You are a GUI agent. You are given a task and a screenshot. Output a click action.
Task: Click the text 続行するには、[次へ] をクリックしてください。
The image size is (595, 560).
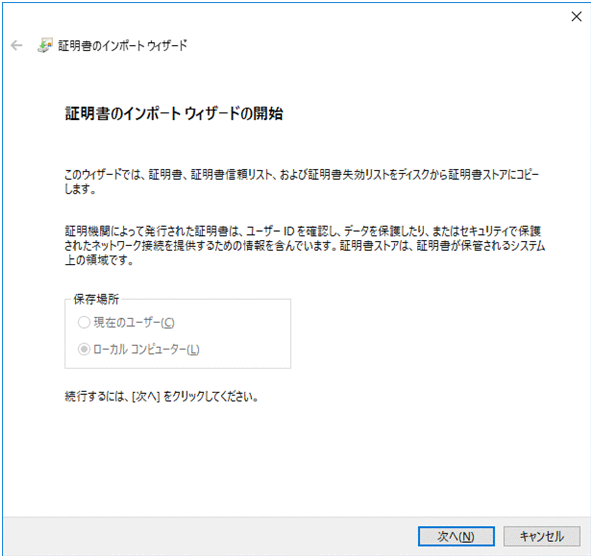tap(161, 397)
